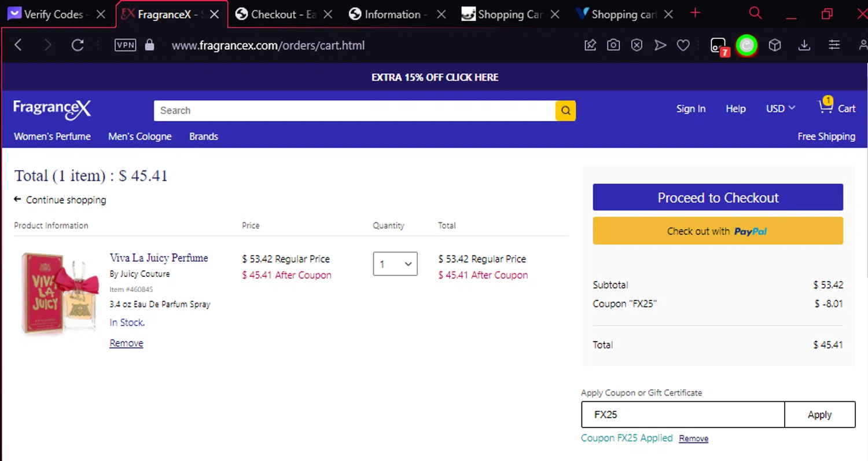Viewport: 868px width, 461px height.
Task: Open the easy setup sliders icon
Action: click(834, 45)
